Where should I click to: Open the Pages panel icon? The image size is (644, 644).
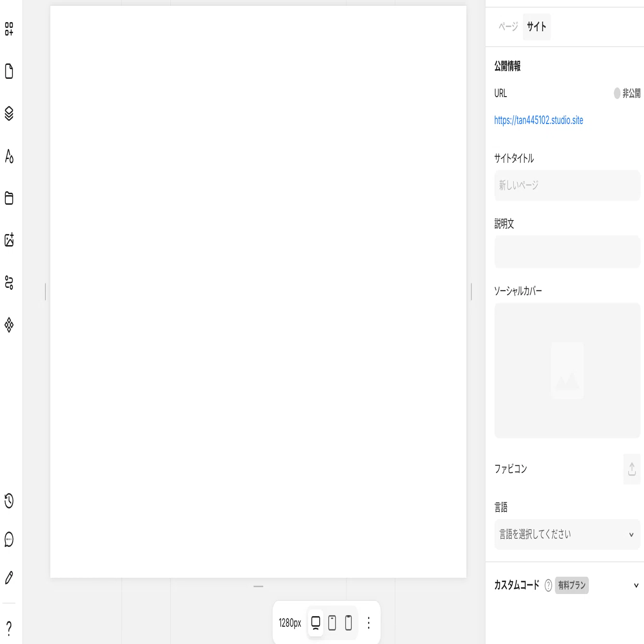pyautogui.click(x=9, y=71)
